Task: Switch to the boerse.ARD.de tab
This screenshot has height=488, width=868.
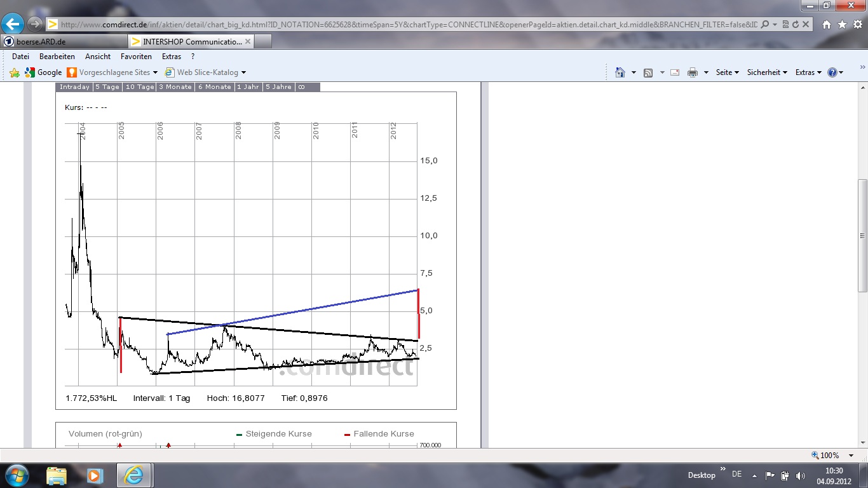Action: [x=64, y=41]
